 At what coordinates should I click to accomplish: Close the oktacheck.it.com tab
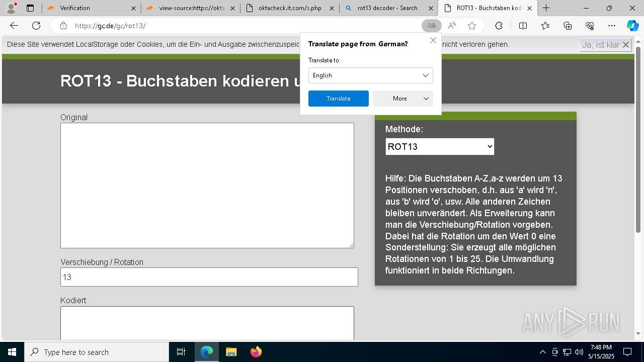click(332, 8)
